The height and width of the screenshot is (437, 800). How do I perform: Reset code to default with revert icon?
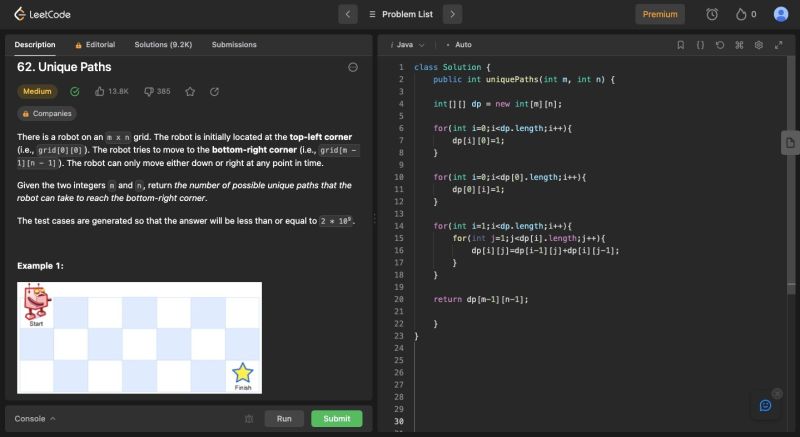(720, 45)
